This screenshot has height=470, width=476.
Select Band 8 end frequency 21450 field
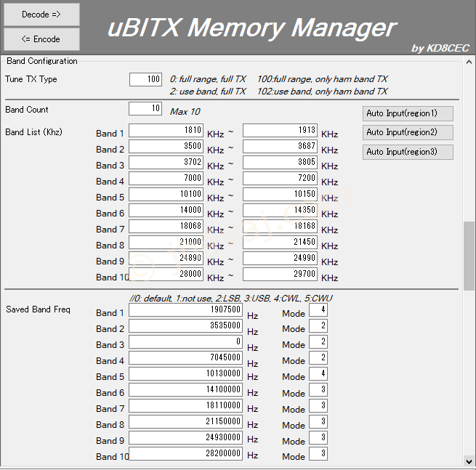coord(281,242)
